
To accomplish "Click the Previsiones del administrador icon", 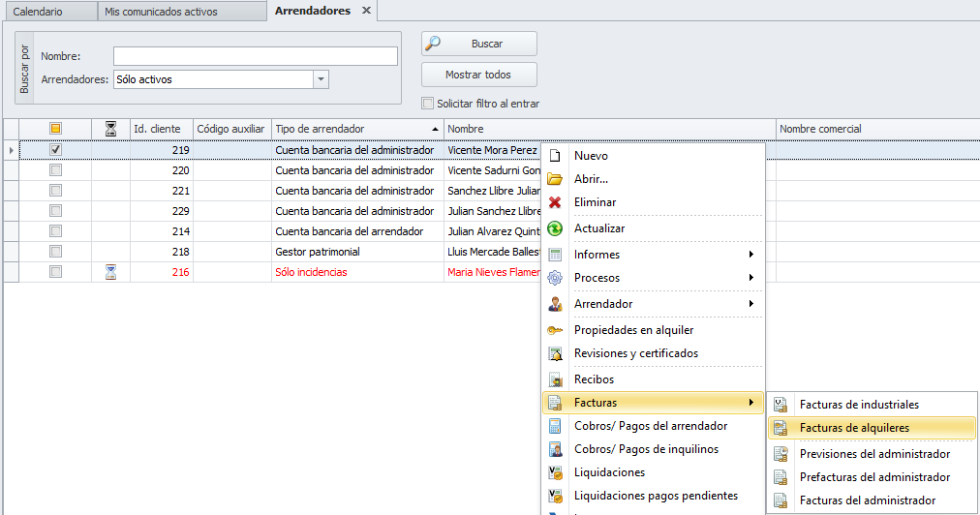I will coord(780,454).
